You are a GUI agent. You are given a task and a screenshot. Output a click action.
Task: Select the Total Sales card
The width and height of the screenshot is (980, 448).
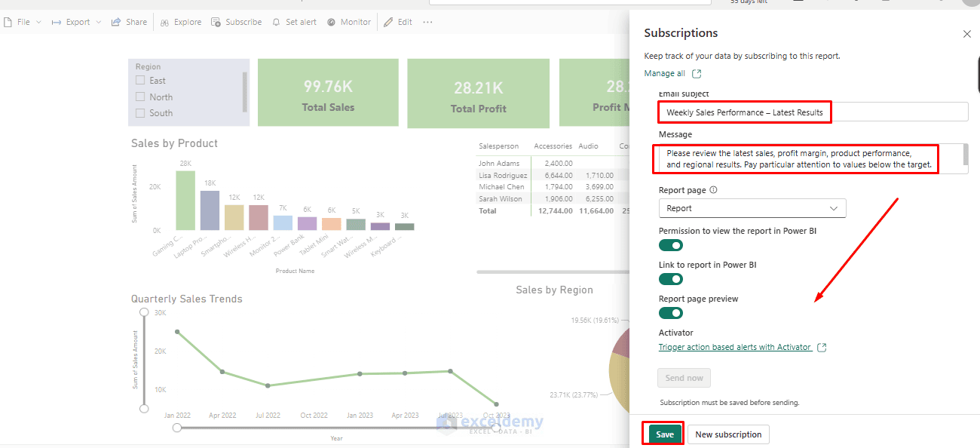[x=328, y=94]
